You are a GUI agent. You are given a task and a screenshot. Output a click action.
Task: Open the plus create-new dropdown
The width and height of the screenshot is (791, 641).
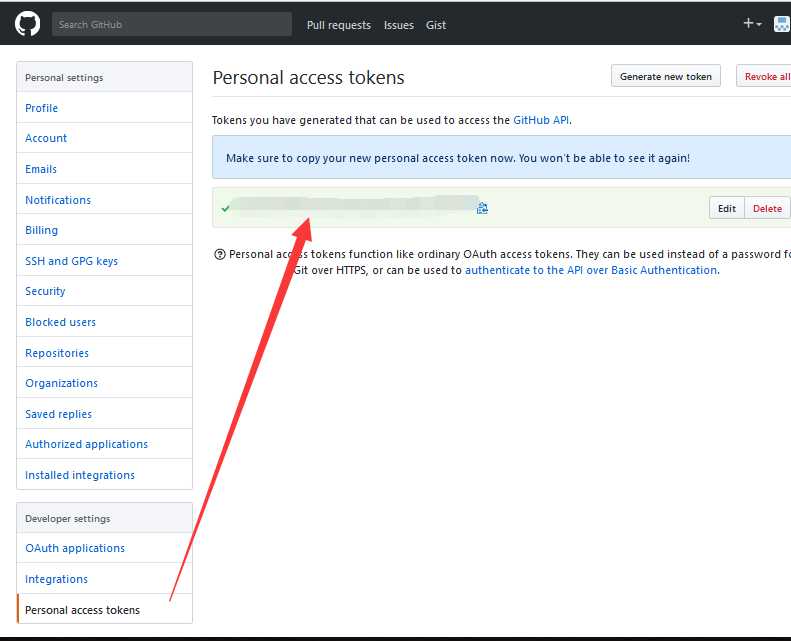752,23
